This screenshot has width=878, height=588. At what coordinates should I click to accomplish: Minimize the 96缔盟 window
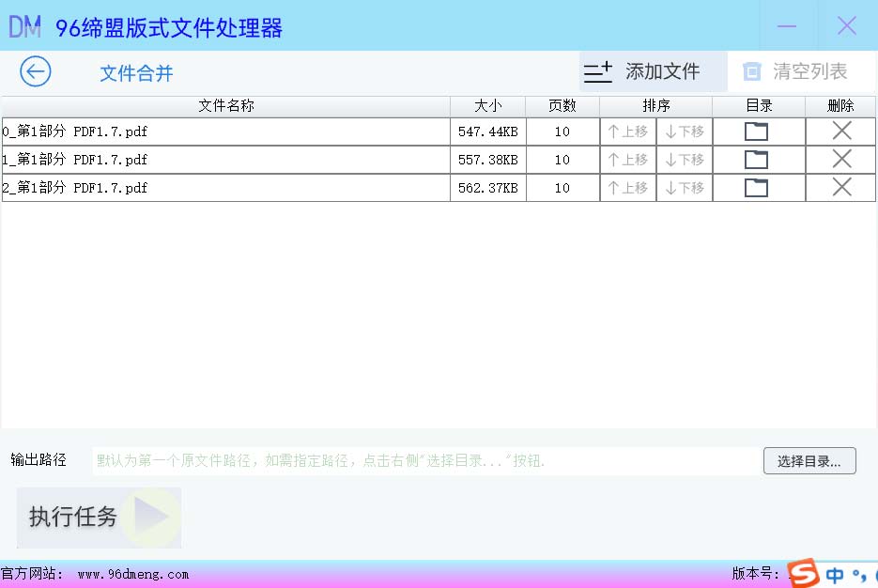click(x=787, y=25)
